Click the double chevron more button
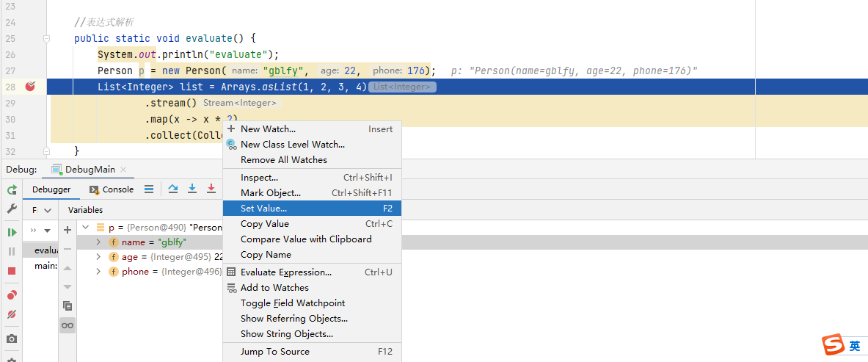This screenshot has height=362, width=868. coord(33,230)
